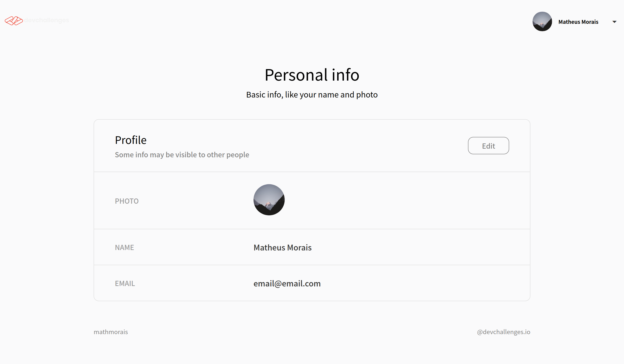Screen dimensions: 624x364
Task: Click empty space in the EMAIL row
Action: 421,283
